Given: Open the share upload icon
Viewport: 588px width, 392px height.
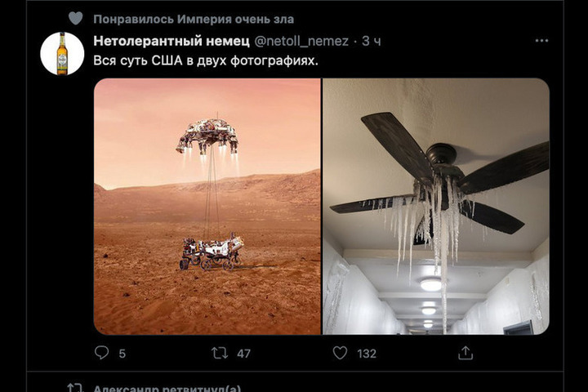Looking at the screenshot, I should point(465,353).
